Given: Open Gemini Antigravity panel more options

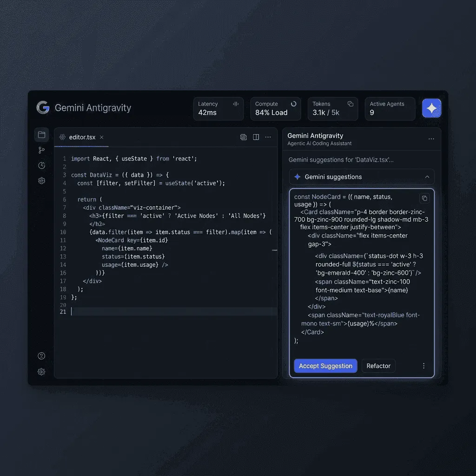Looking at the screenshot, I should 431,139.
